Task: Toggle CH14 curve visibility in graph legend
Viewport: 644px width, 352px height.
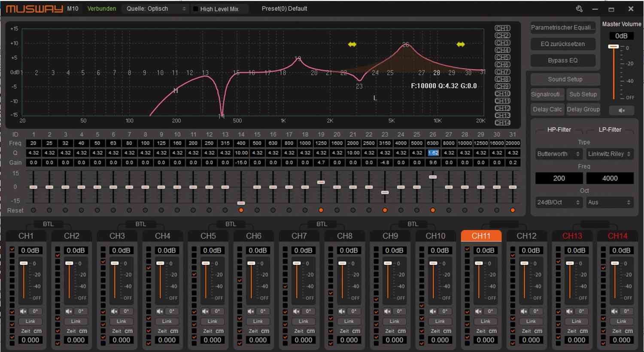Action: (502, 123)
